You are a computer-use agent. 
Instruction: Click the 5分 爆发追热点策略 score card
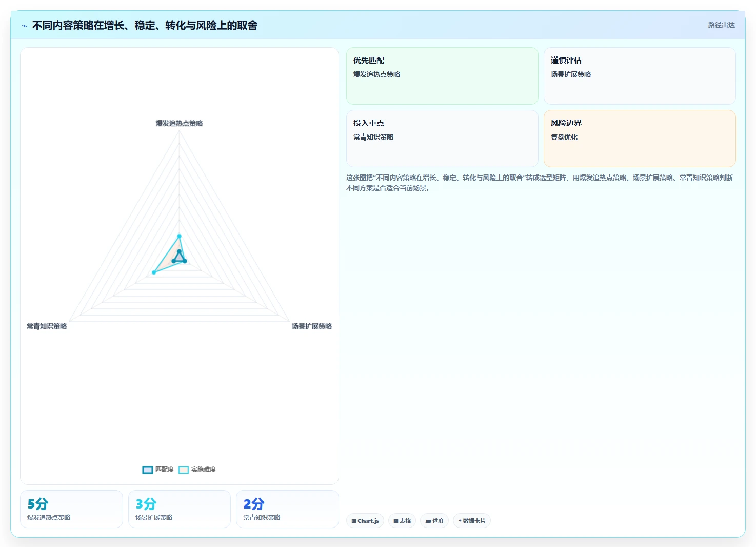click(x=71, y=509)
